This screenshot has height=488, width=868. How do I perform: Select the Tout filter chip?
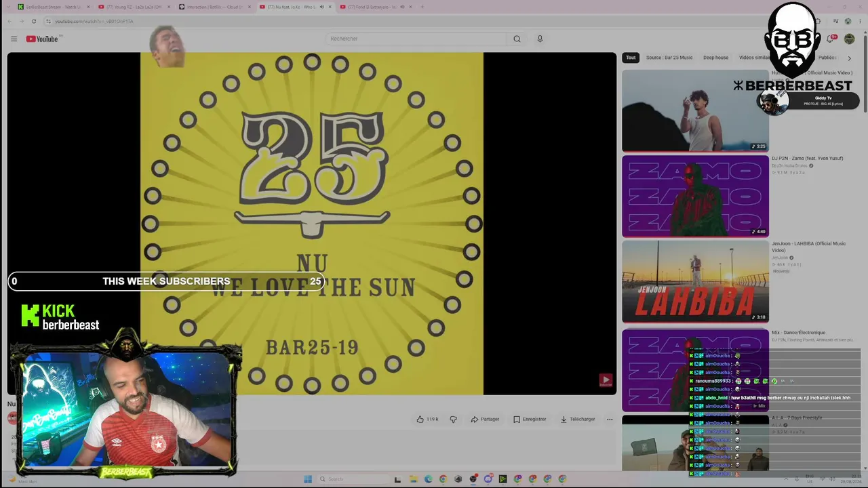coord(631,58)
